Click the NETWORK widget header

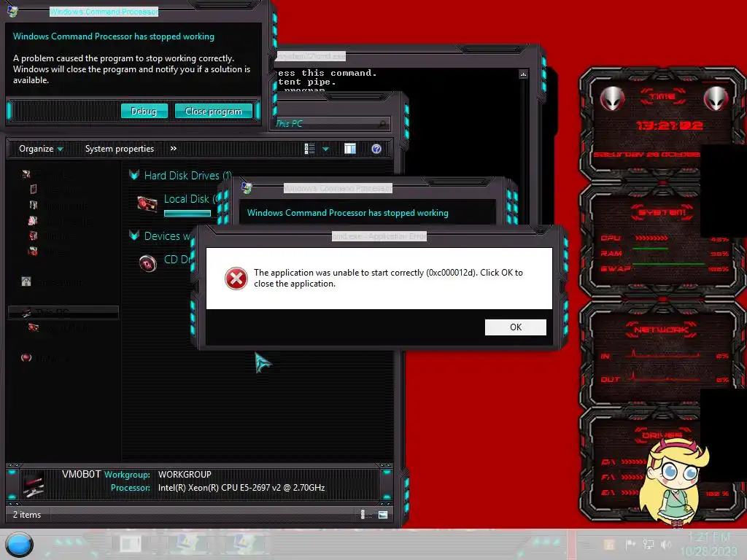coord(662,329)
